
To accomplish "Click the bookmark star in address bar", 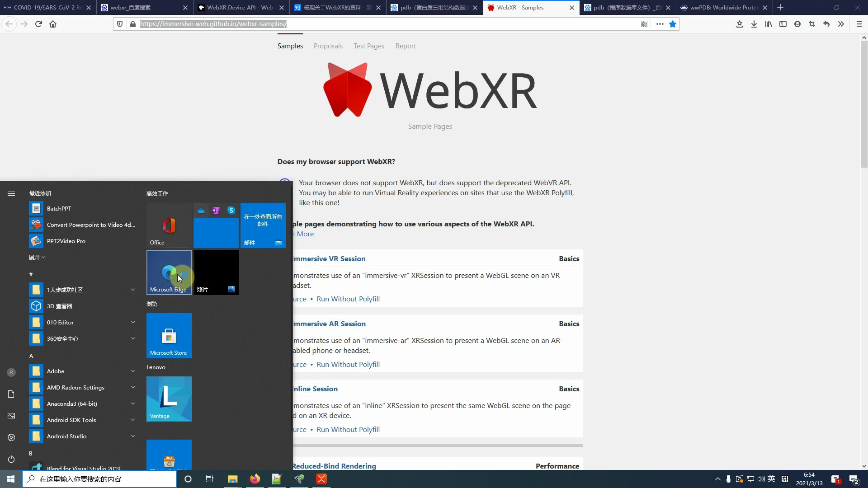I will pyautogui.click(x=673, y=24).
